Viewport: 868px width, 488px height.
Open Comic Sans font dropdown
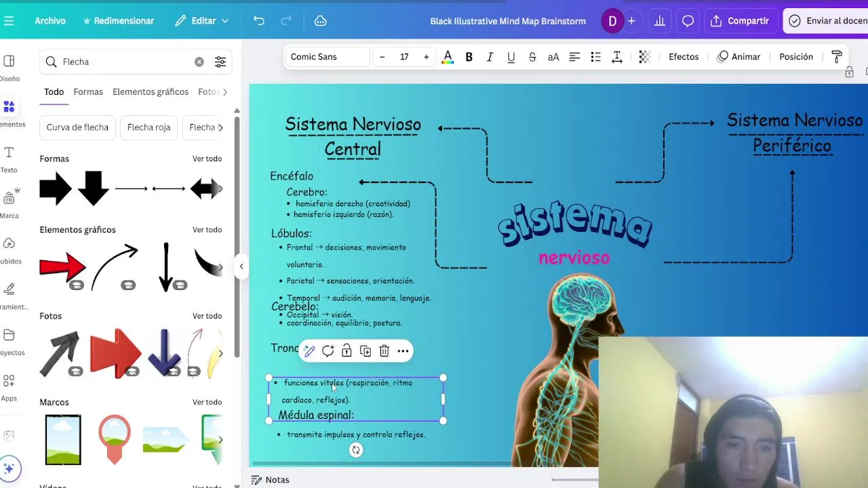click(328, 57)
